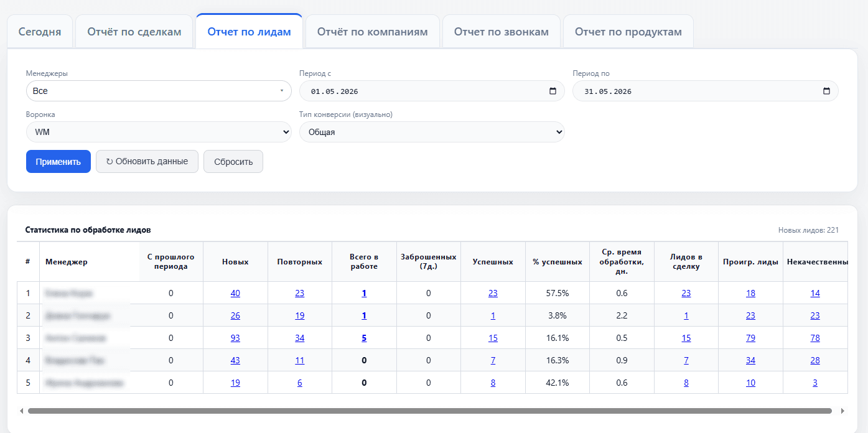Click the 57.5% row's successful leads link 23
868x433 pixels.
pyautogui.click(x=493, y=293)
